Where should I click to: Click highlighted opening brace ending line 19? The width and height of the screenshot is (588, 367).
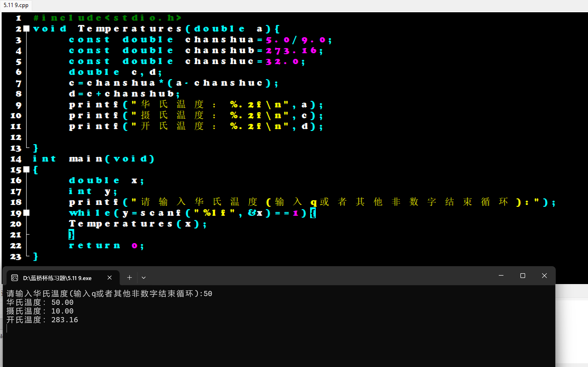tap(313, 213)
